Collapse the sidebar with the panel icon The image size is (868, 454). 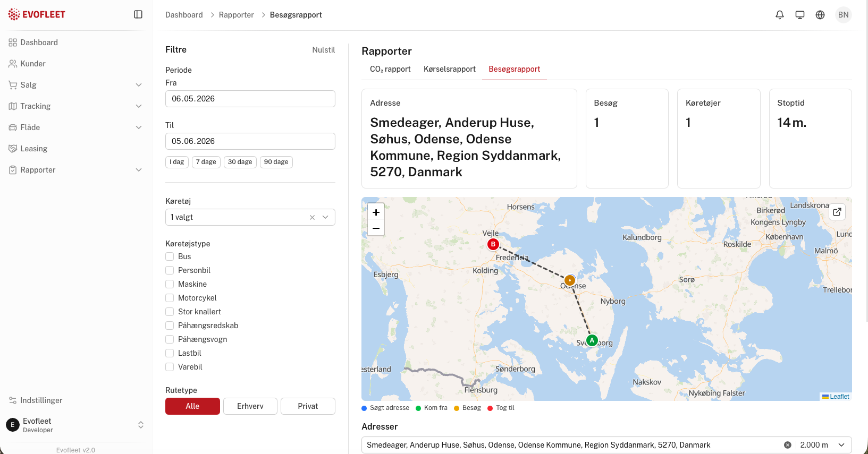(138, 14)
